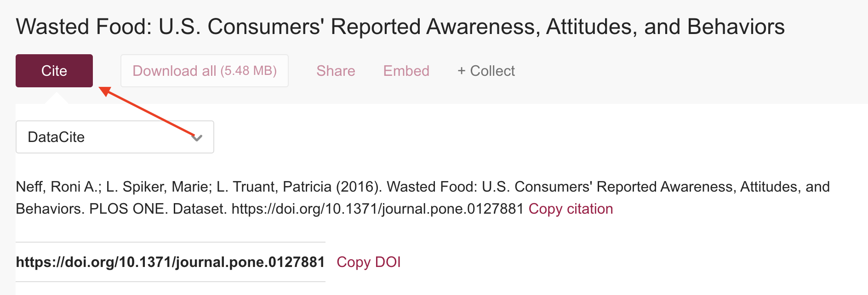
Task: Click L. Truant, Patricia in the citation
Action: click(274, 187)
